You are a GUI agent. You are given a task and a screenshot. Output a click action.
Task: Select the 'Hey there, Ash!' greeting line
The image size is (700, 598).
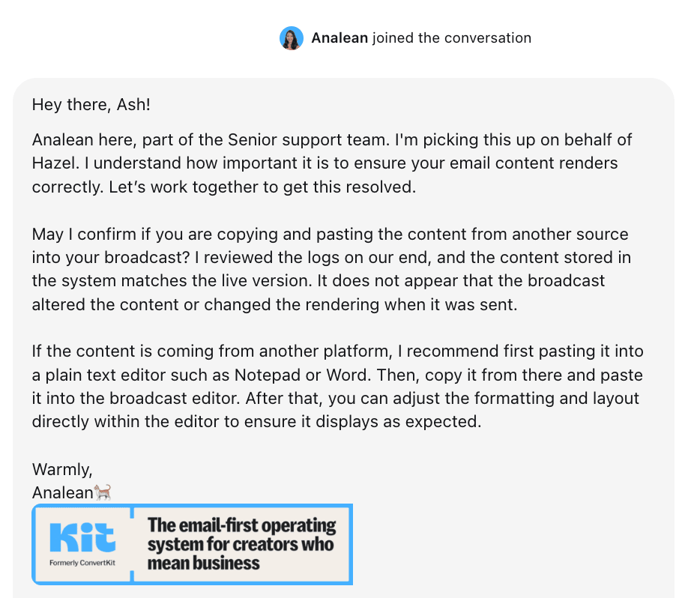tap(91, 104)
